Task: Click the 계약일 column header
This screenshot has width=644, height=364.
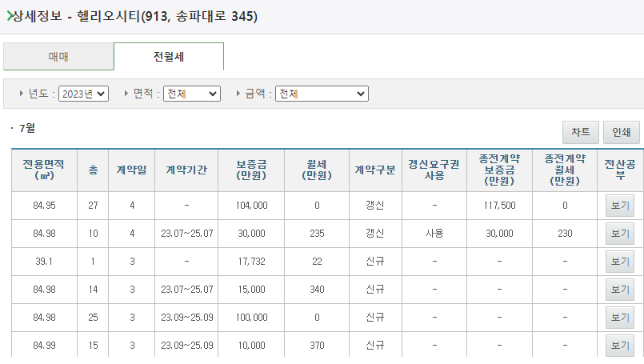Action: coord(131,170)
